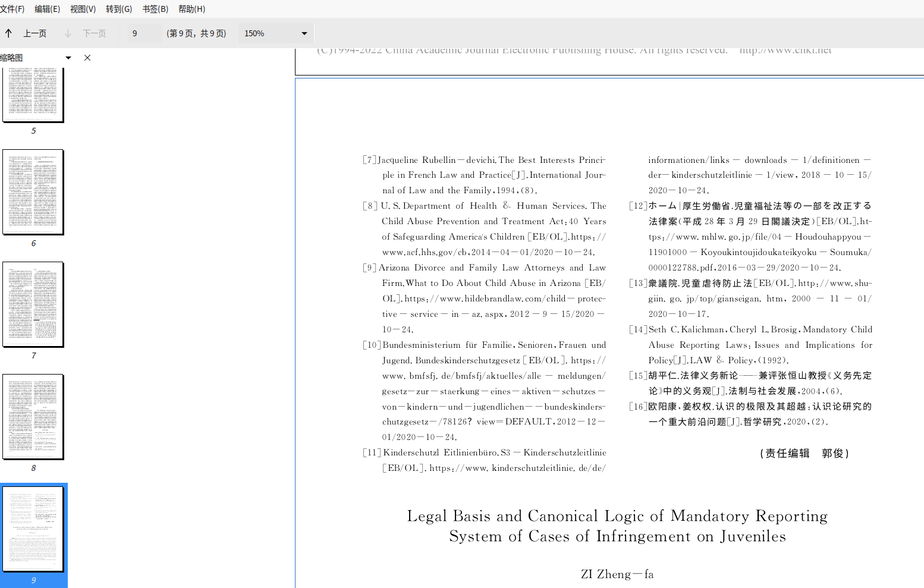The image size is (924, 588).
Task: Click reference [7] Jacqueline Rubellin-devichi
Action: point(485,175)
